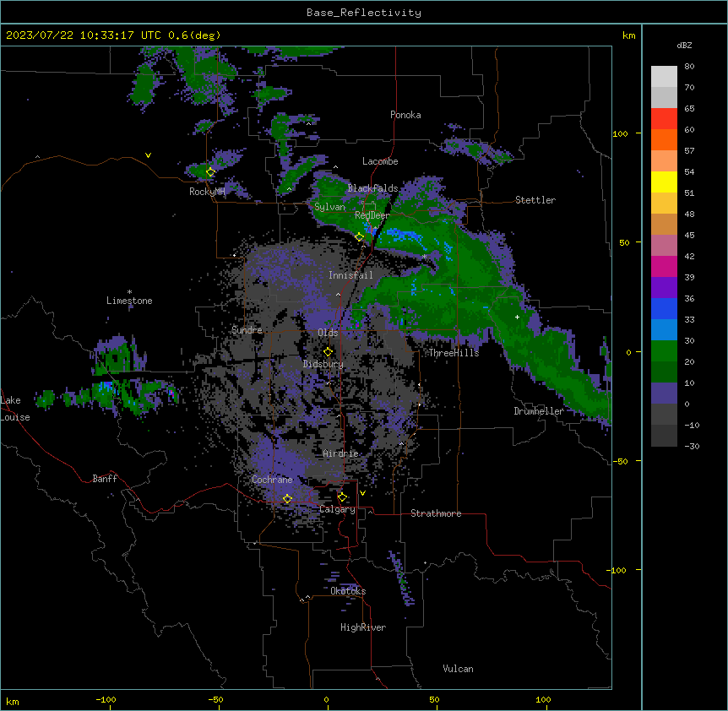Click the HighRiver label
The height and width of the screenshot is (711, 728).
(363, 627)
